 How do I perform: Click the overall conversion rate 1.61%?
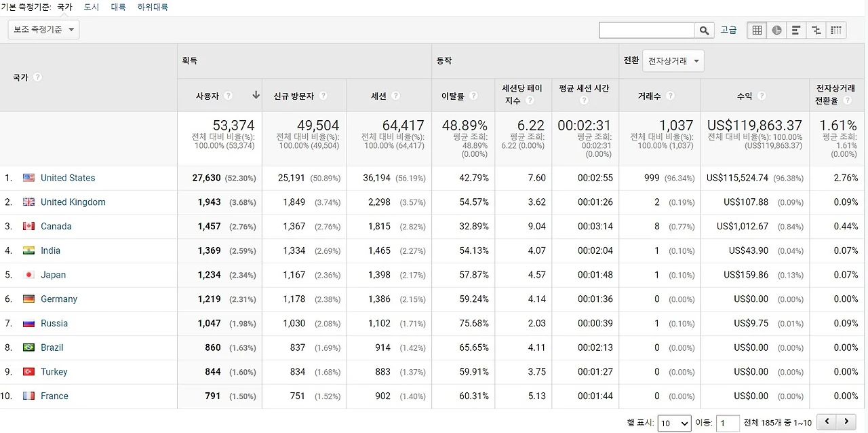(x=838, y=126)
